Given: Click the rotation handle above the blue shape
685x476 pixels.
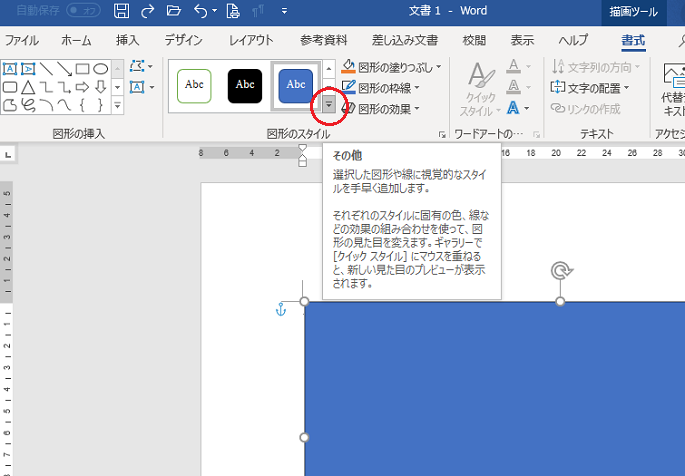Looking at the screenshot, I should point(560,271).
